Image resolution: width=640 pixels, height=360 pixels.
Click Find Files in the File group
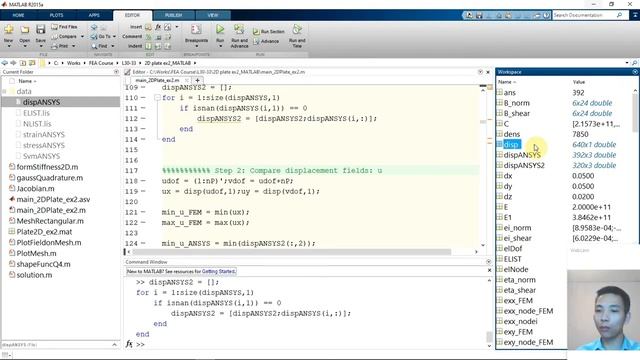click(x=64, y=27)
